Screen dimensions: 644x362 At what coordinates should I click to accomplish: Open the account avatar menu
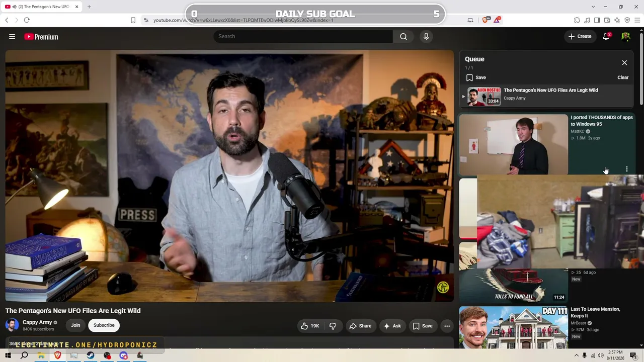626,36
